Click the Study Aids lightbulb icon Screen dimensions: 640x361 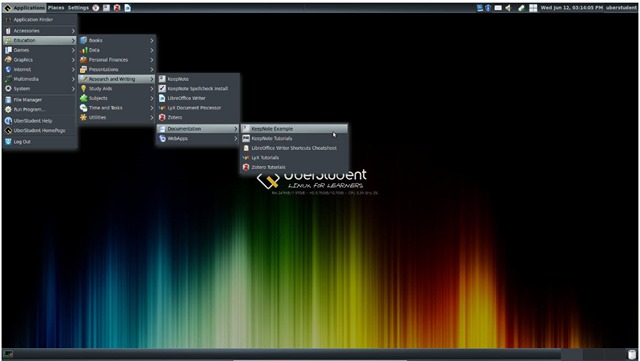[x=84, y=89]
